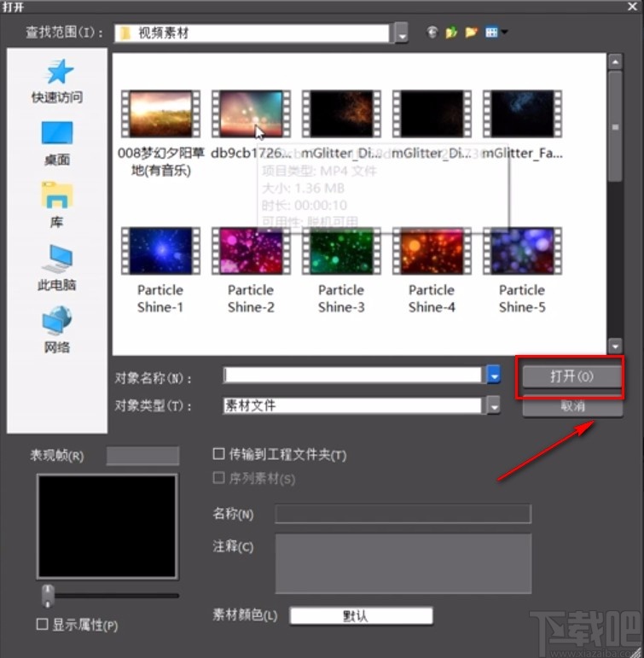This screenshot has width=644, height=658.
Task: Select the Particle Shine-1 clip
Action: 160,251
